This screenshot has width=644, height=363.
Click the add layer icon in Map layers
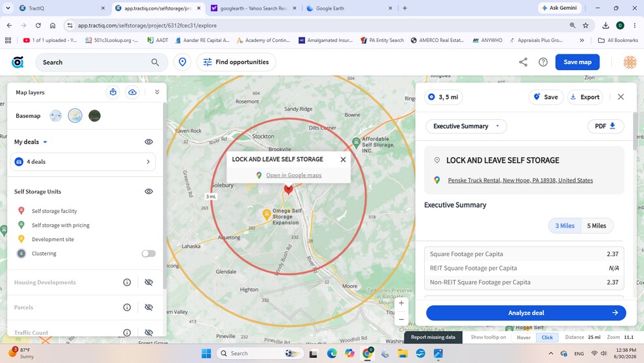[113, 92]
